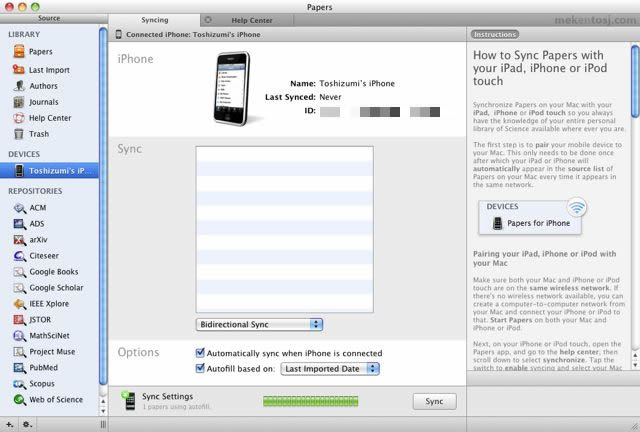Select Toshizumi's iPhone device icon

click(x=19, y=170)
